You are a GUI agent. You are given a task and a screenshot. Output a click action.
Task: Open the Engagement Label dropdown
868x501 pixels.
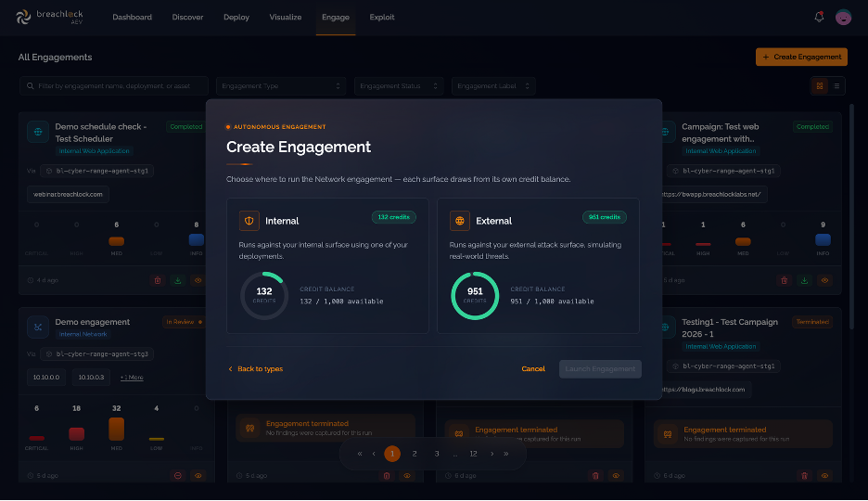(493, 85)
